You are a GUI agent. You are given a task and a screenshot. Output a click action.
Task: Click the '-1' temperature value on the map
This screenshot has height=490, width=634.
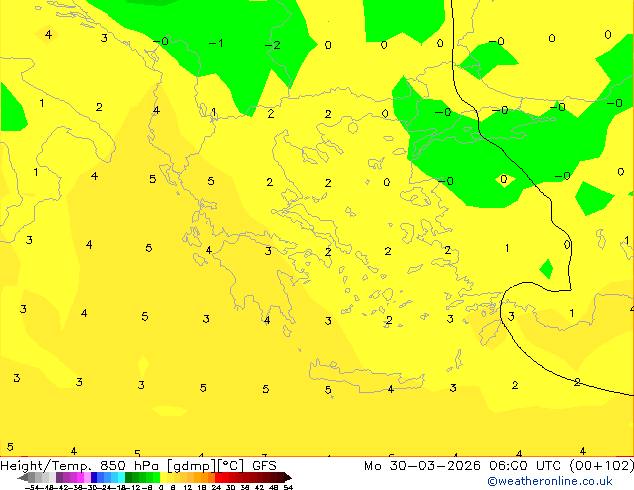tap(216, 43)
